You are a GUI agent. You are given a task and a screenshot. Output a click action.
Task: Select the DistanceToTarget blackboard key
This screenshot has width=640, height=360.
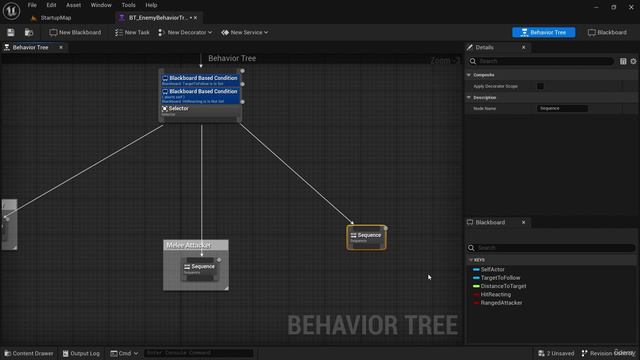503,287
